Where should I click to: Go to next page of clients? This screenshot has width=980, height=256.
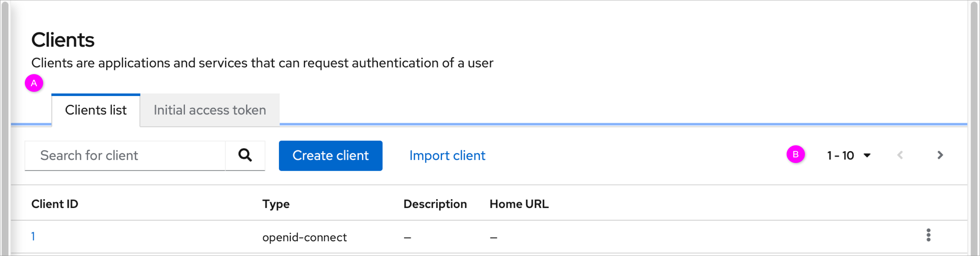coord(940,155)
